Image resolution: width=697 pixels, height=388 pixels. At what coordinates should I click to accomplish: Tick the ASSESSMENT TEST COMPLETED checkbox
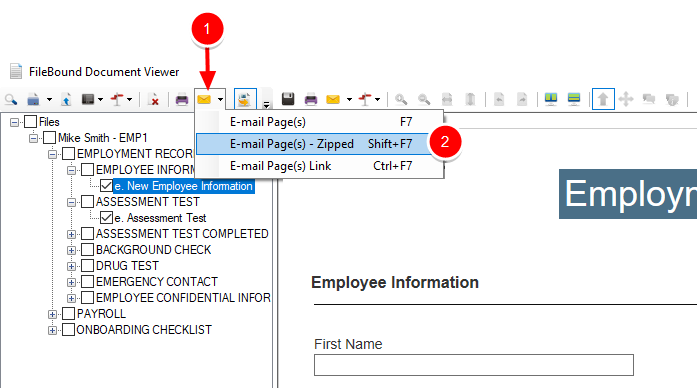coord(88,234)
